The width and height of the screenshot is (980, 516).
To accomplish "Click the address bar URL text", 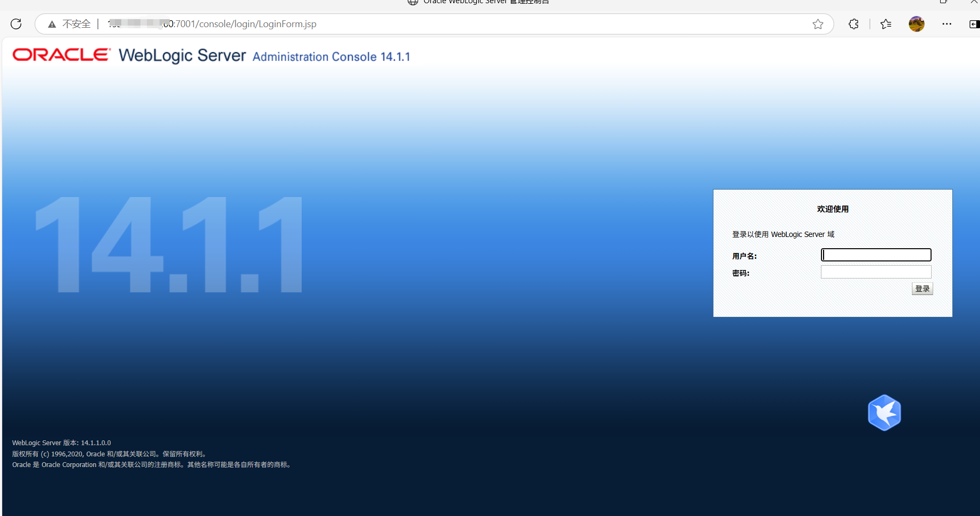I will 212,24.
